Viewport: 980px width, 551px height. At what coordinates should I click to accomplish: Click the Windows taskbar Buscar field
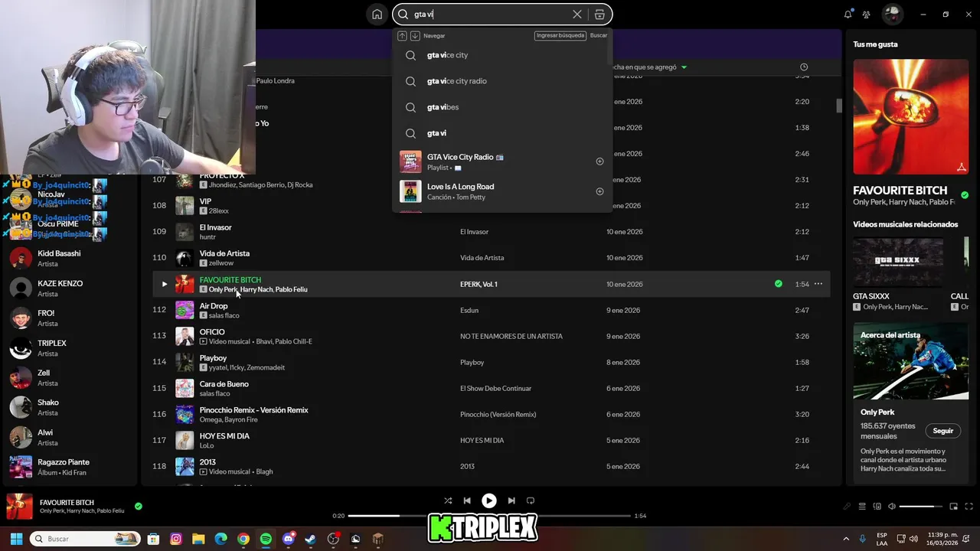pyautogui.click(x=86, y=539)
